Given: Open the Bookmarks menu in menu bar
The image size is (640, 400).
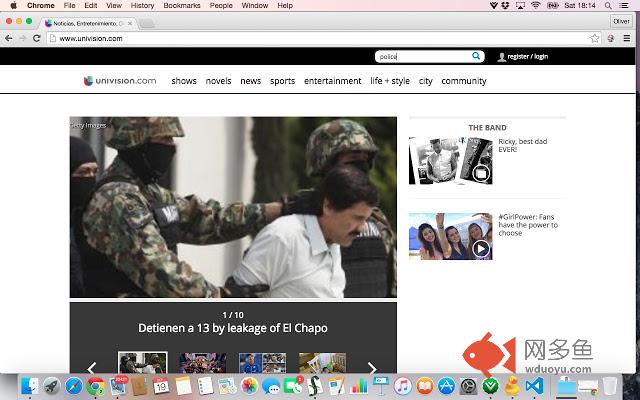Looking at the screenshot, I should [181, 5].
